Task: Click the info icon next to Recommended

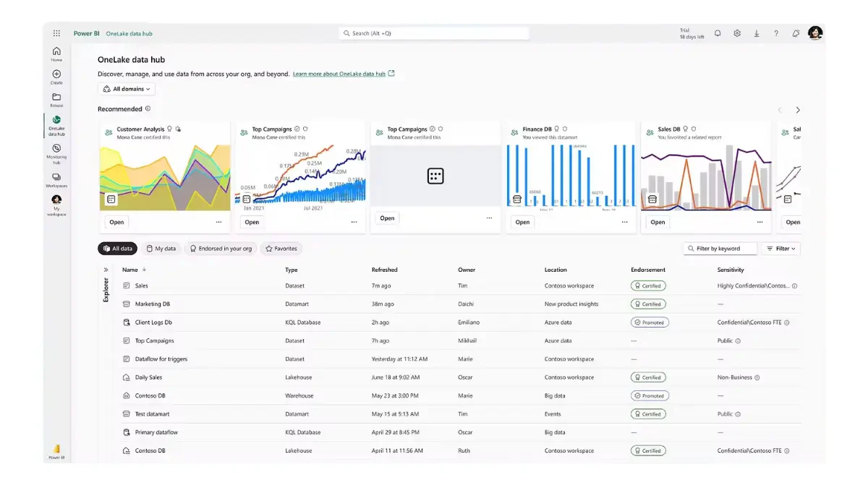Action: click(x=148, y=109)
